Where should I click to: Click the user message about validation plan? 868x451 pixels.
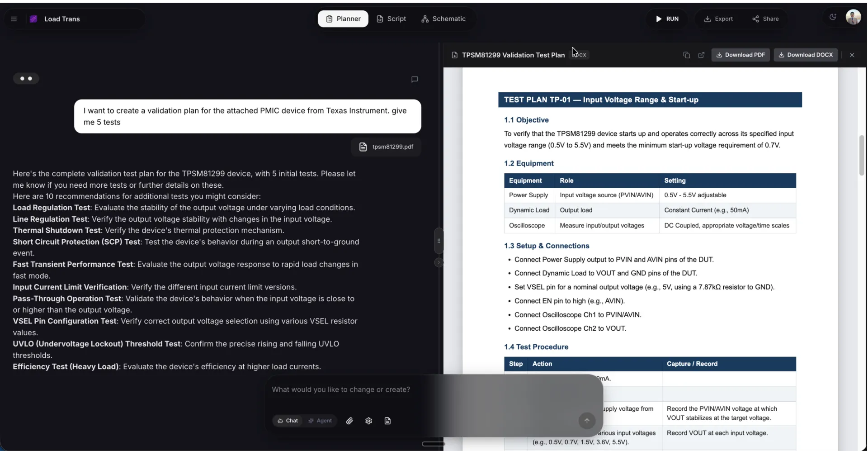[x=248, y=116]
